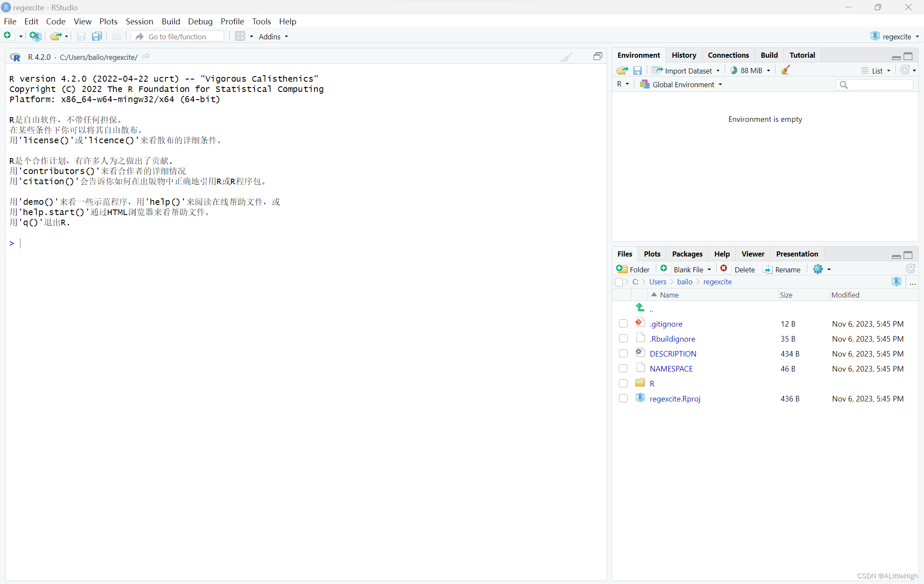This screenshot has width=924, height=584.
Task: Open the Session menu
Action: click(139, 21)
